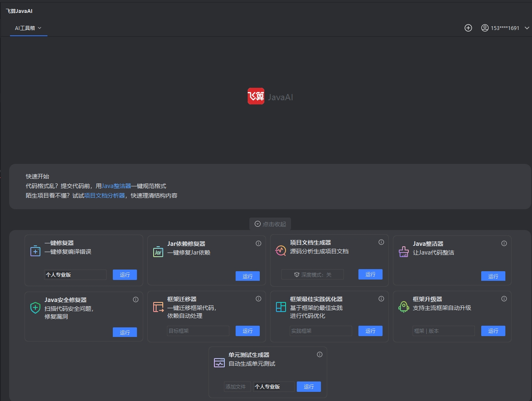Collapse the toolbox via 点击收起
Screen dimensions: 532x401
click(270, 224)
